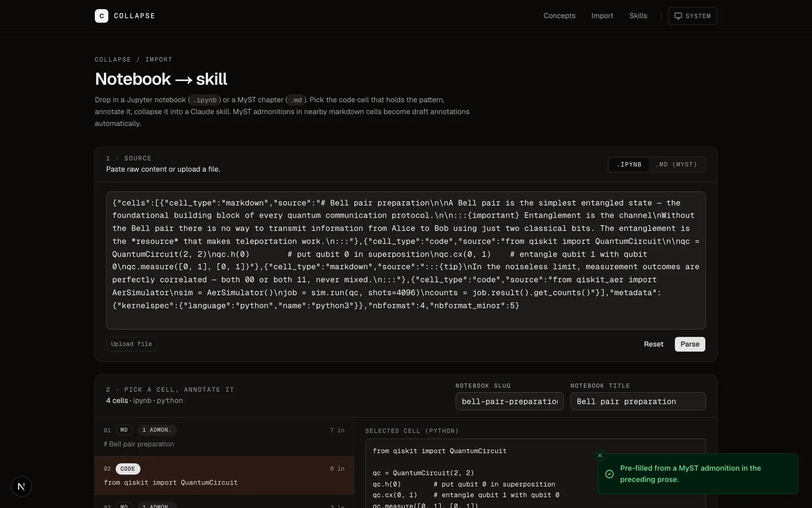This screenshot has width=812, height=508.
Task: Click the green checkmark icon in toast
Action: pyautogui.click(x=610, y=474)
